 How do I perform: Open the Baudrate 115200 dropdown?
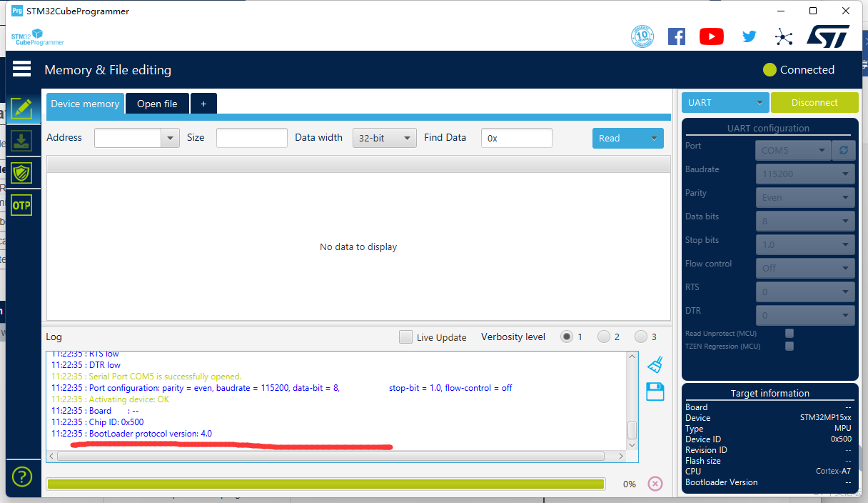coord(805,174)
